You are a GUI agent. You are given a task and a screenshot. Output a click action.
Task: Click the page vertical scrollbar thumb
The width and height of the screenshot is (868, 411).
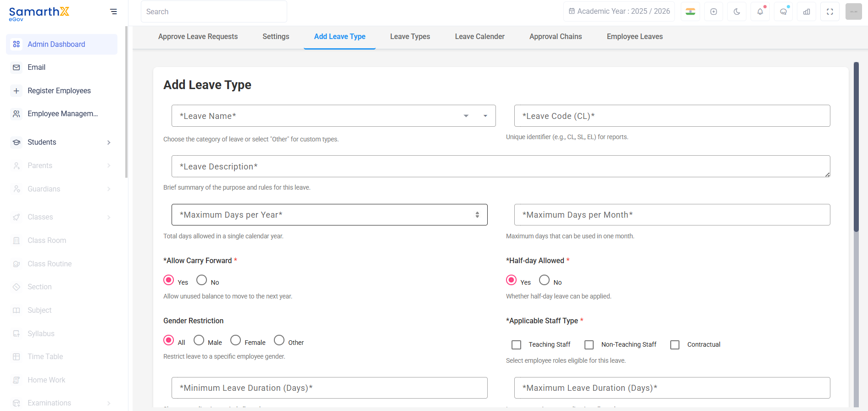pos(856,147)
